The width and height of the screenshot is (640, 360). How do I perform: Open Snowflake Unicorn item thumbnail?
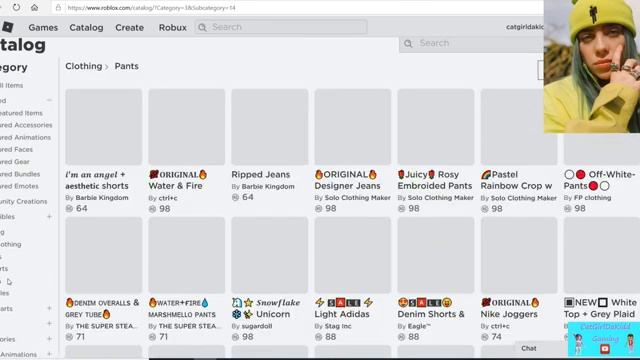pyautogui.click(x=270, y=255)
